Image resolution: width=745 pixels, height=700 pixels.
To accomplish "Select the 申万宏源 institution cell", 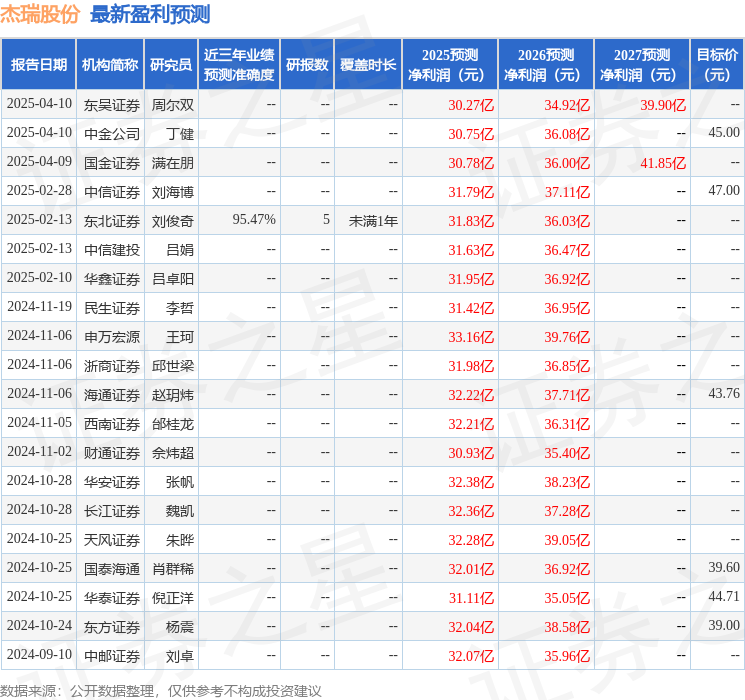I will point(112,337).
